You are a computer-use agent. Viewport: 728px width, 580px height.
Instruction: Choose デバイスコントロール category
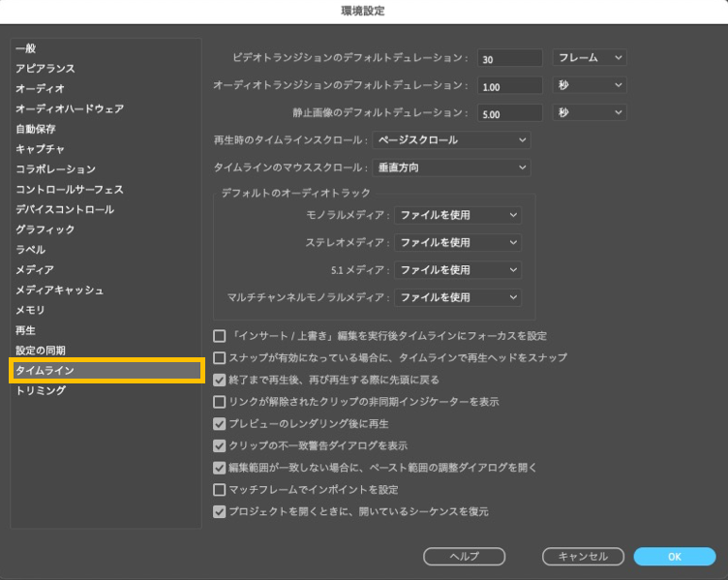tap(65, 209)
